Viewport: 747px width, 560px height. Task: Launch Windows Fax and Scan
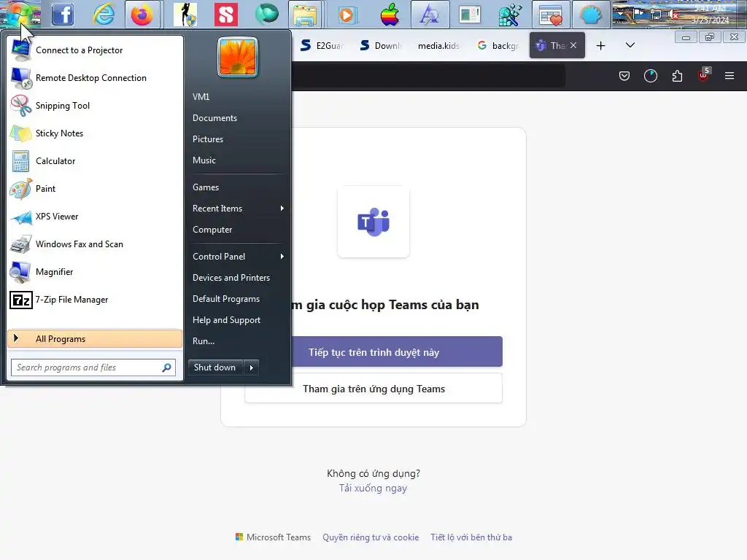pyautogui.click(x=95, y=244)
